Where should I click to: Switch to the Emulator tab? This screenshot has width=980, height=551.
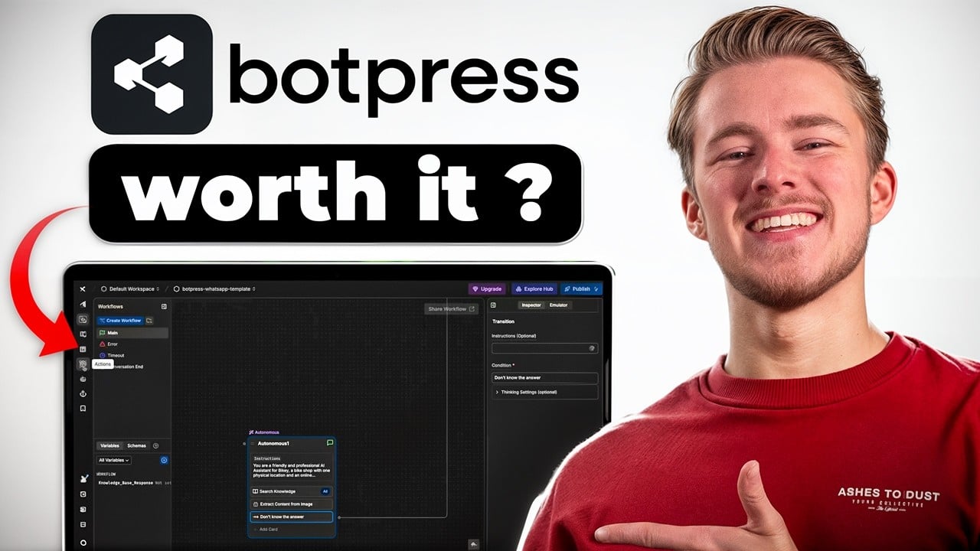tap(558, 305)
